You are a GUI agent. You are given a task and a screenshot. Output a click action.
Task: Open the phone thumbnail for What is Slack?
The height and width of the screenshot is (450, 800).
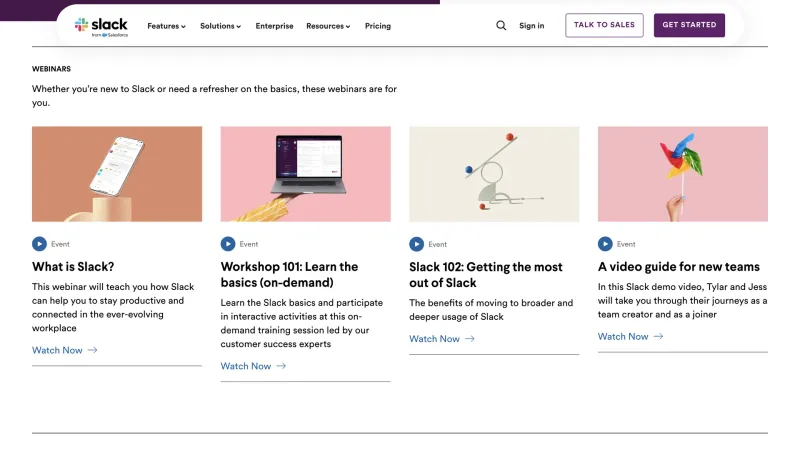(117, 174)
